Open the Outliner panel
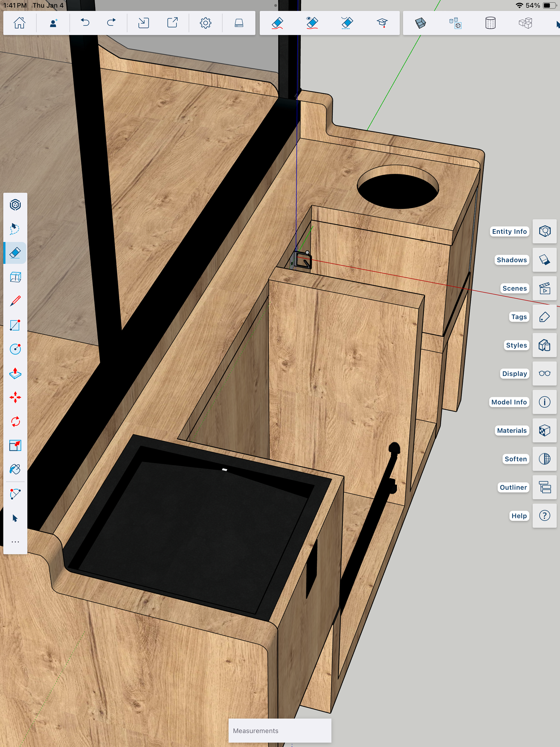 coord(545,487)
